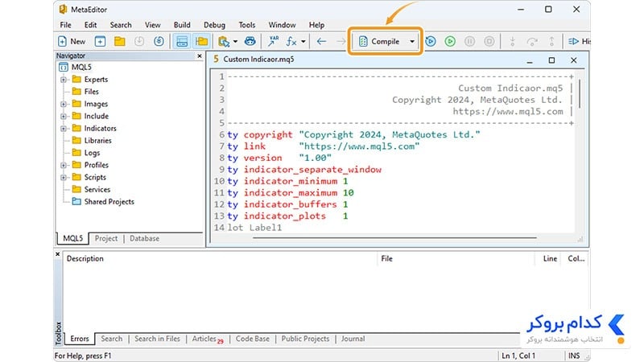Screen dimensions: 644x362
Task: Open the Search menu
Action: point(121,25)
